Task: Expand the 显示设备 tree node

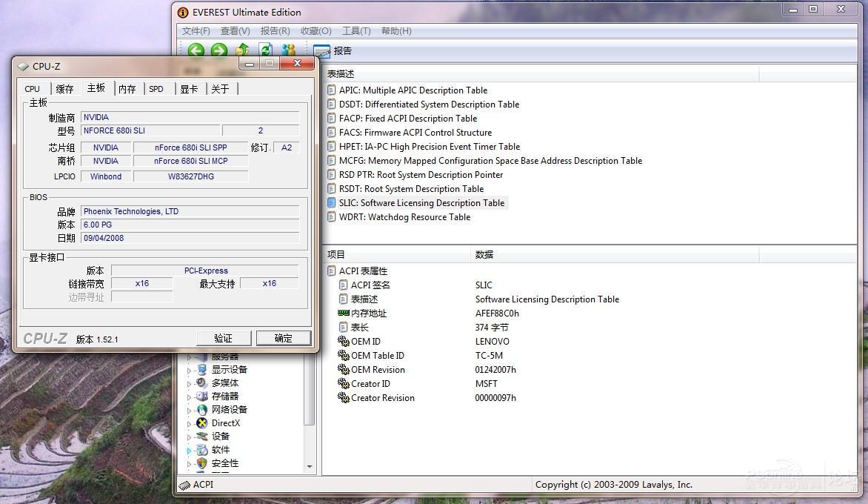Action: pos(190,371)
